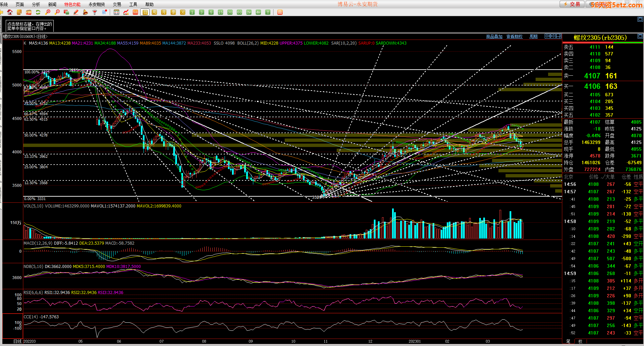This screenshot has width=644, height=346.
Task: Click the right arrow chart navigation icon
Action: (553, 36)
